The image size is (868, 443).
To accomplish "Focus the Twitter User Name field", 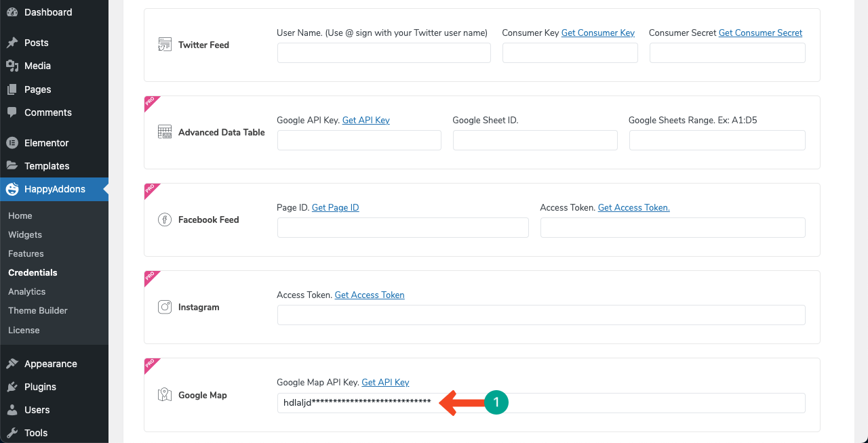I will click(x=384, y=53).
